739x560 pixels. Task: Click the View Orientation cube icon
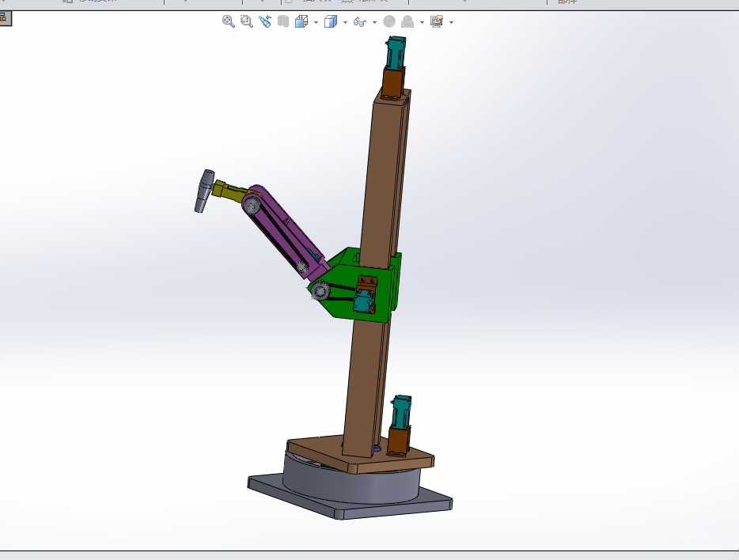(301, 22)
